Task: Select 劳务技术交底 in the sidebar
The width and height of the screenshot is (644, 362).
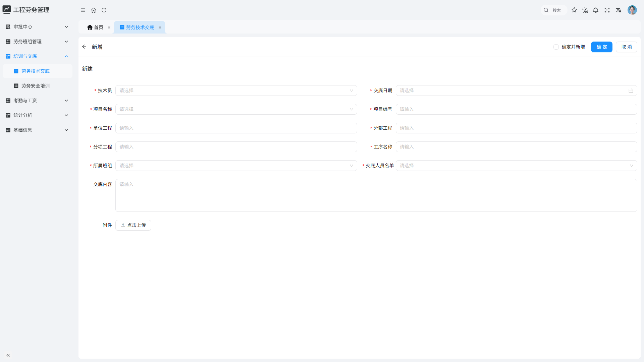Action: 38,71
